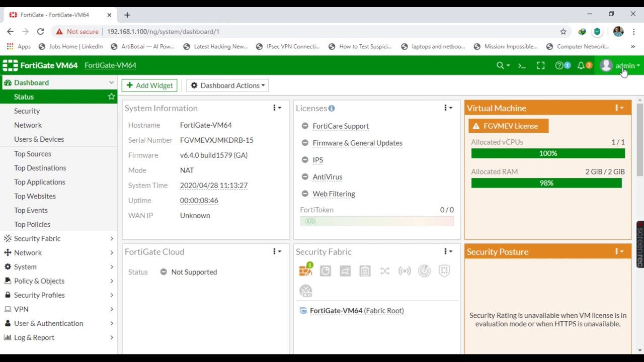Click the Allocated vCPUs 100% bar

point(548,153)
